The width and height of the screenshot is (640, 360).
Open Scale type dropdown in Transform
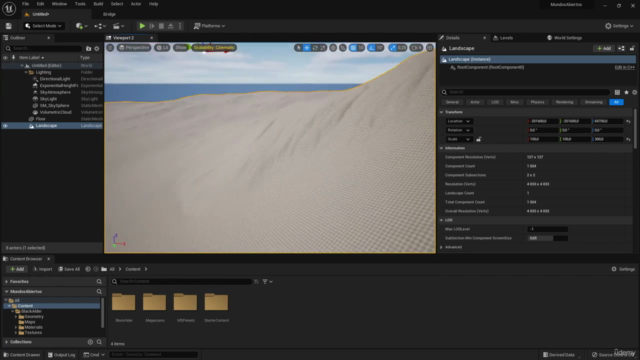(459, 139)
